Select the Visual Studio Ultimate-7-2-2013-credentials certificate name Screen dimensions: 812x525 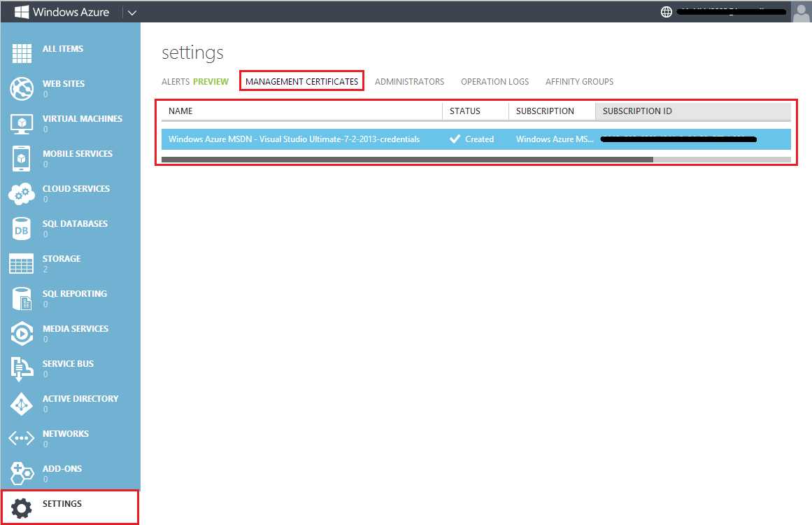[294, 139]
